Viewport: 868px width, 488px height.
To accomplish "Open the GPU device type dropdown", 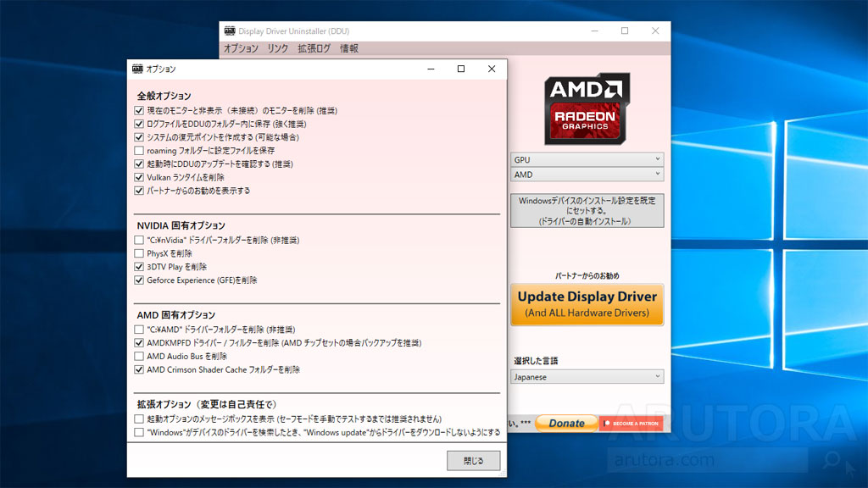I will coord(587,159).
